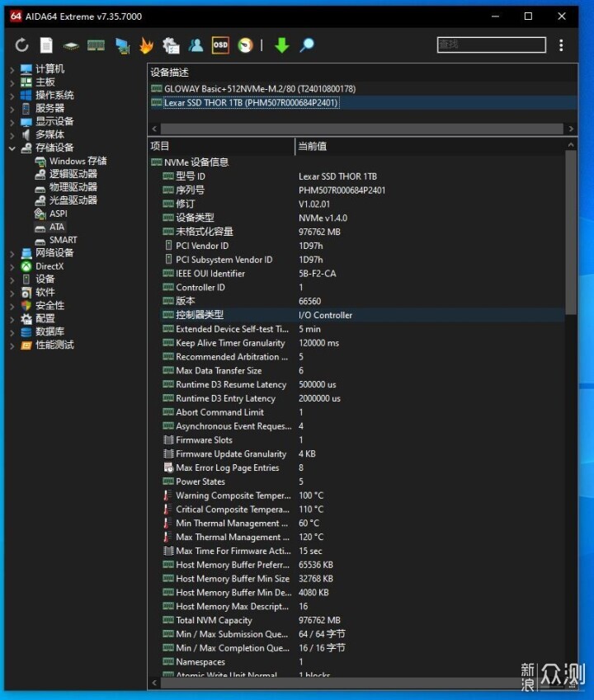Click the orange gauge sensor icon

click(245, 45)
